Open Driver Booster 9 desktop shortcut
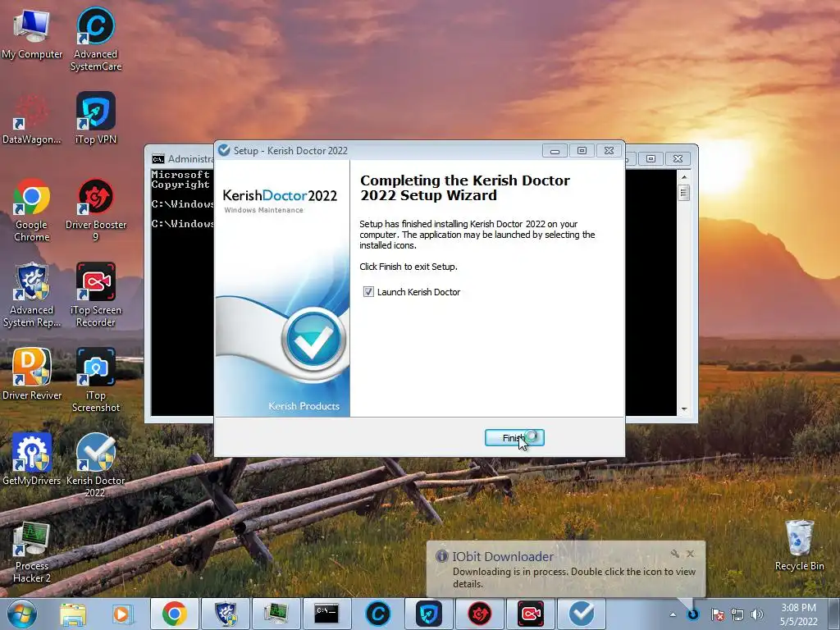This screenshot has height=630, width=840. click(x=96, y=210)
